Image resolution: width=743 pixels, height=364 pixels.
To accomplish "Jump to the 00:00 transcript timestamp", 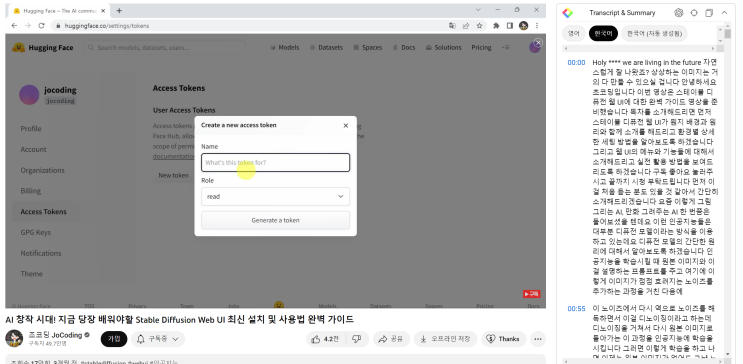I will (x=576, y=63).
